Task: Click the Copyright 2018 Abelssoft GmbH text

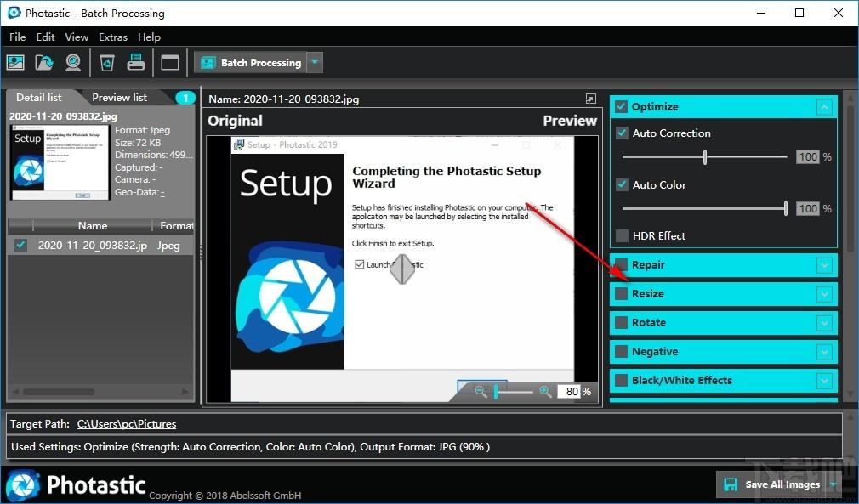Action: pyautogui.click(x=225, y=496)
